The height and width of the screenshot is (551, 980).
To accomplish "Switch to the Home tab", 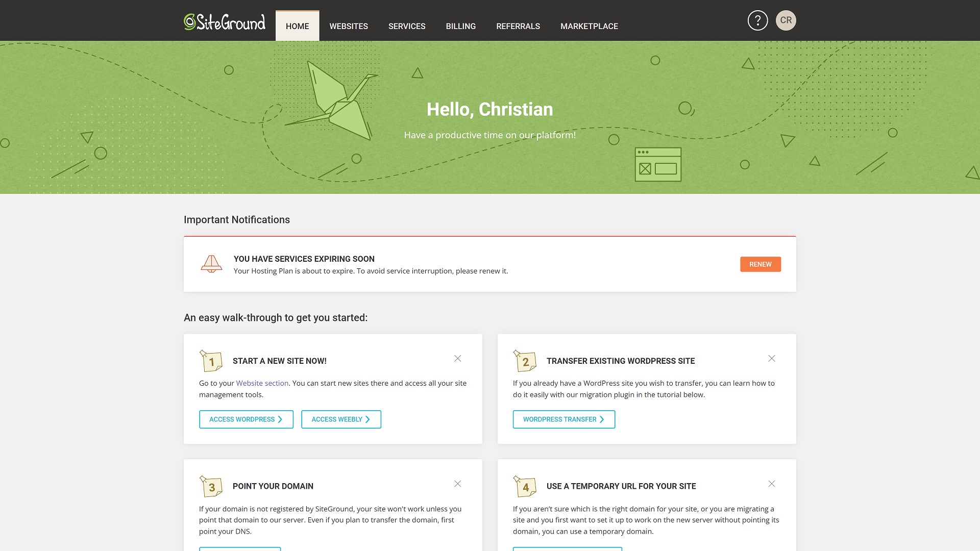I will [298, 26].
